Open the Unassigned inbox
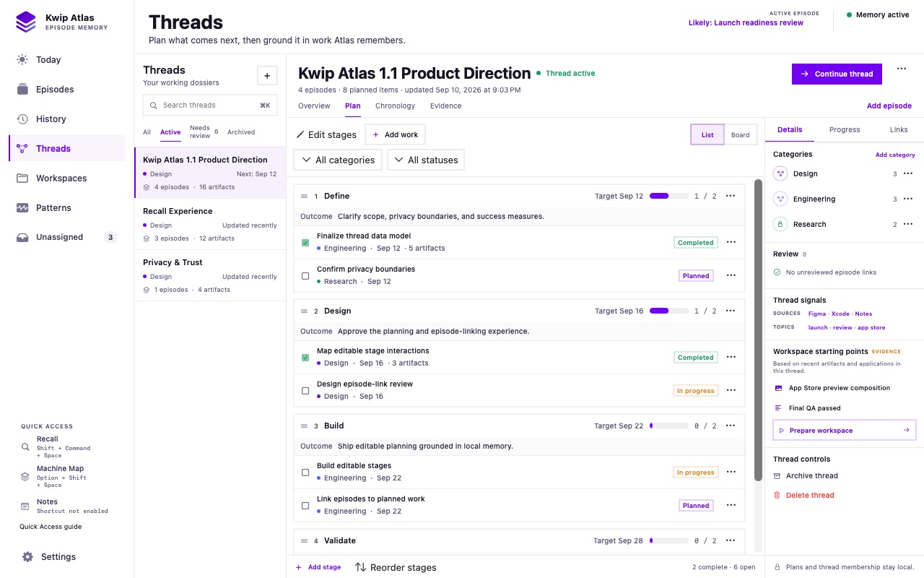The width and height of the screenshot is (924, 578). (66, 237)
